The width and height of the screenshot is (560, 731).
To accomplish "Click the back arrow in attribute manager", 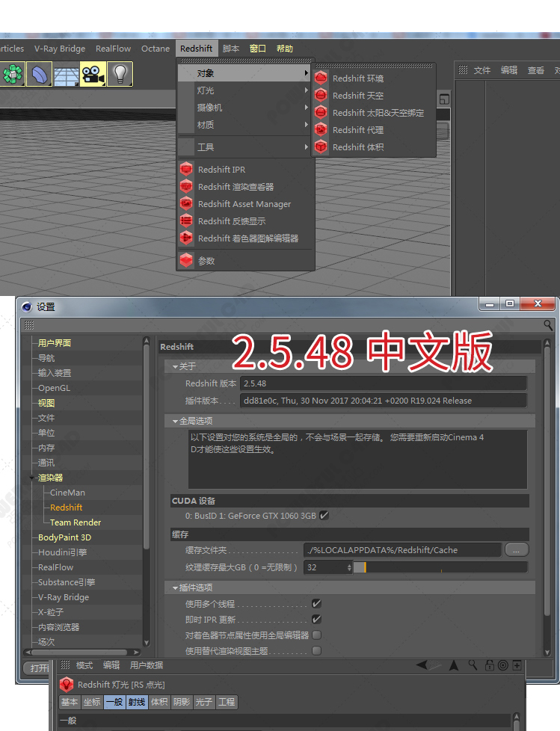I will coord(422,664).
